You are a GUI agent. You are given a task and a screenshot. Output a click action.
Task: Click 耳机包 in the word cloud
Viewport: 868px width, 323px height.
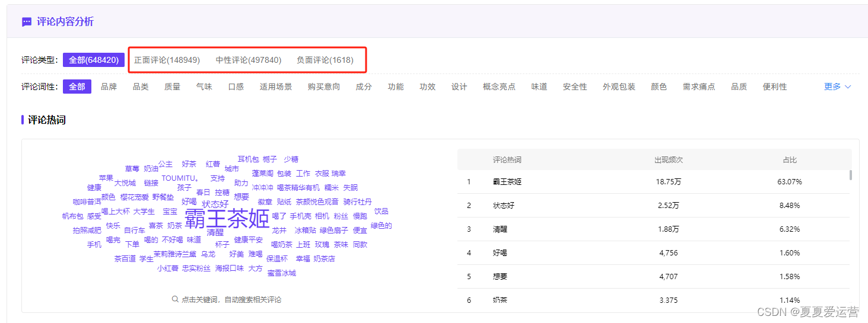[249, 159]
